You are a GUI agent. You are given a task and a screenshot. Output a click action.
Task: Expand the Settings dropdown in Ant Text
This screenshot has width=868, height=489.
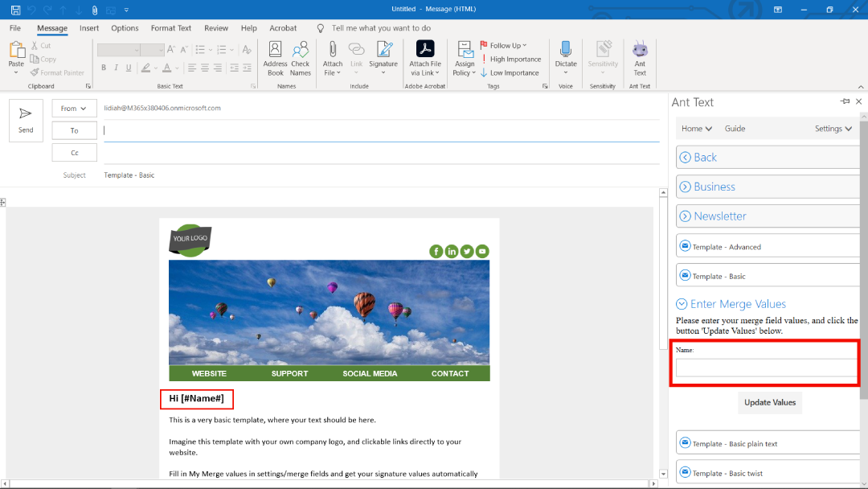tap(833, 129)
